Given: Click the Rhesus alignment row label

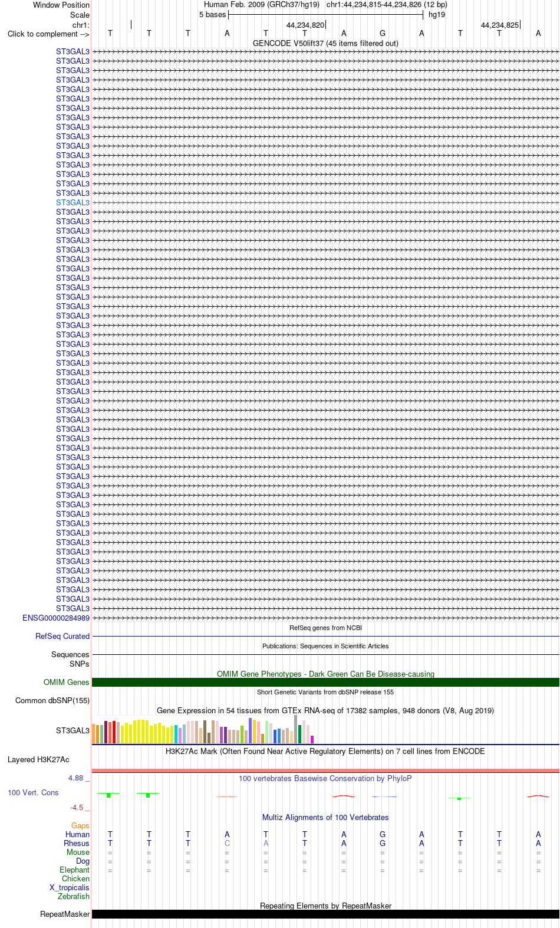Looking at the screenshot, I should point(77,843).
